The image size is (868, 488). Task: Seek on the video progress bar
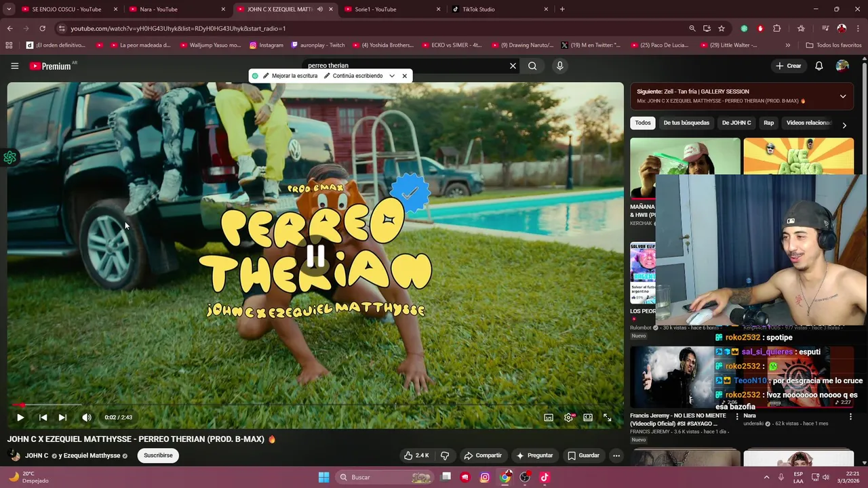pyautogui.click(x=315, y=405)
